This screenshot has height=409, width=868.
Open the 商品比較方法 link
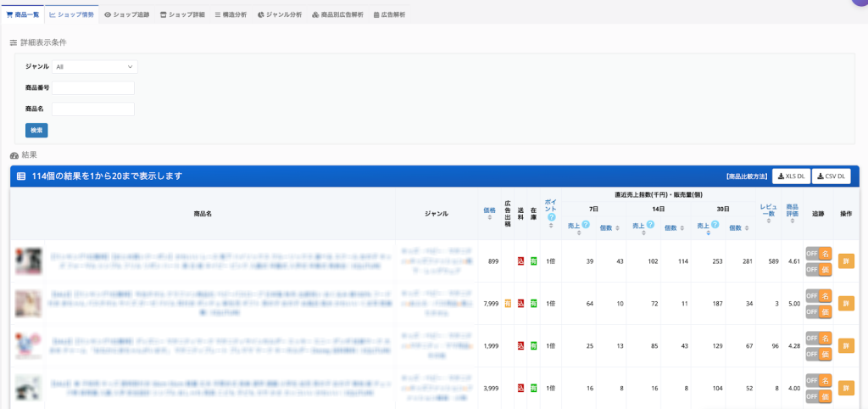click(746, 176)
